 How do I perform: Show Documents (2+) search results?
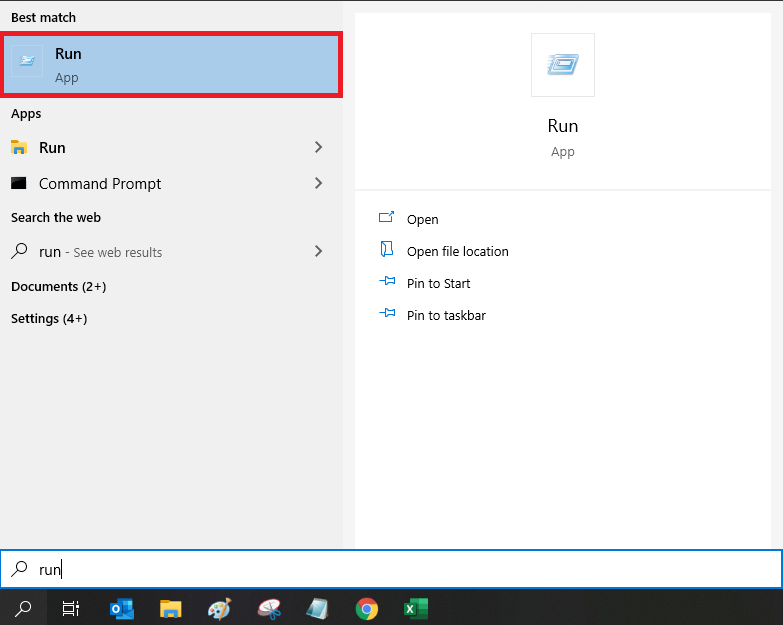click(58, 286)
